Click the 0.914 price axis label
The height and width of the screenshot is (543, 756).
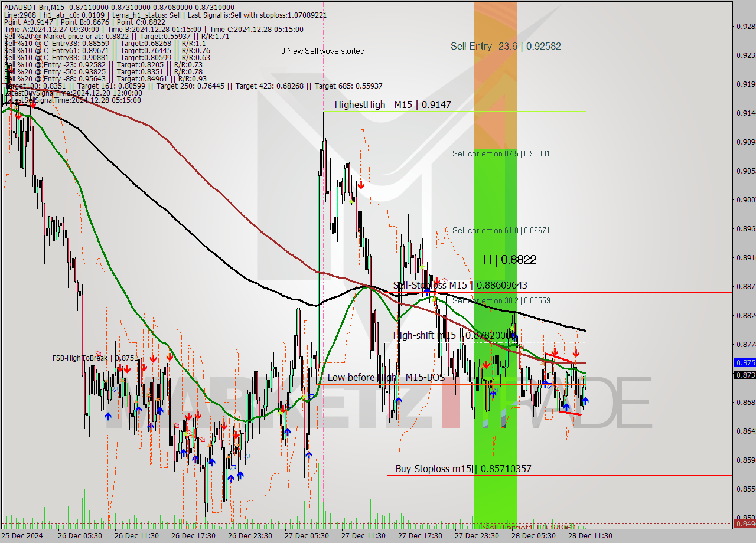[x=745, y=113]
